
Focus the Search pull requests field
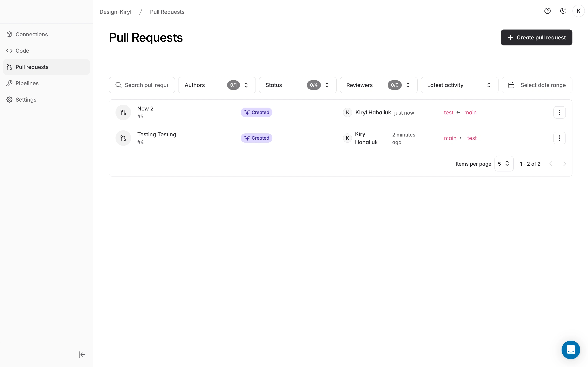tap(146, 85)
